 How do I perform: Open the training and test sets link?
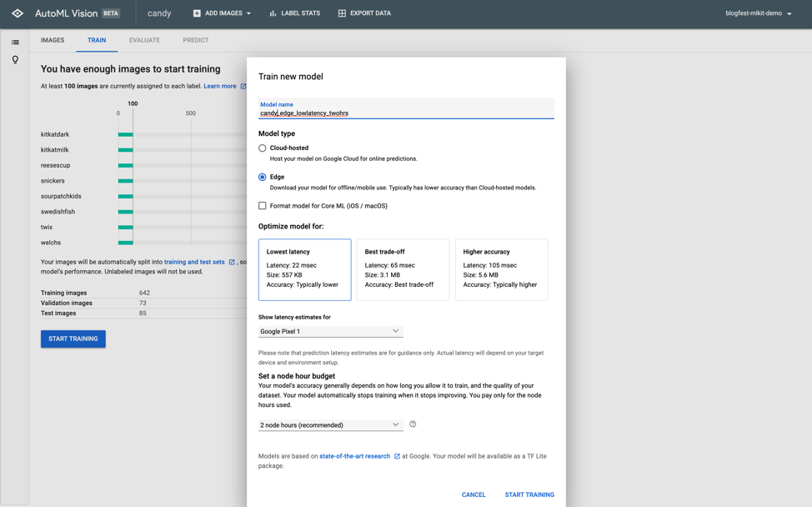(194, 262)
